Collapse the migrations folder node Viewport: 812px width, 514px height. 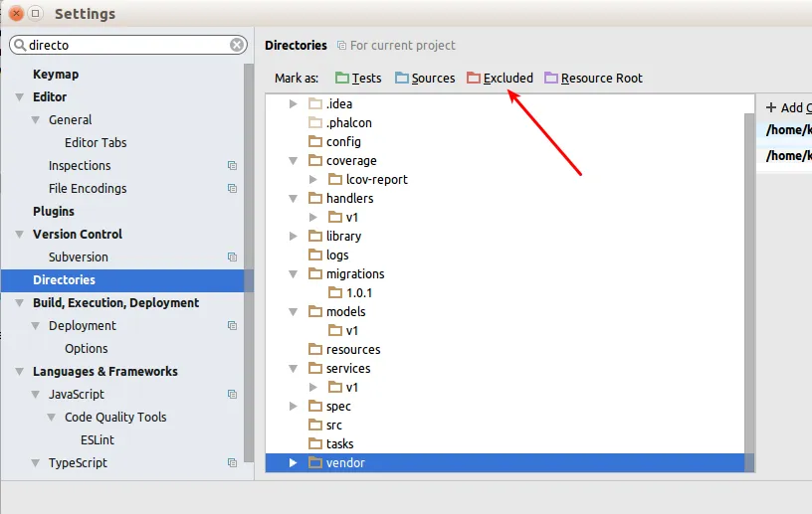pos(294,274)
